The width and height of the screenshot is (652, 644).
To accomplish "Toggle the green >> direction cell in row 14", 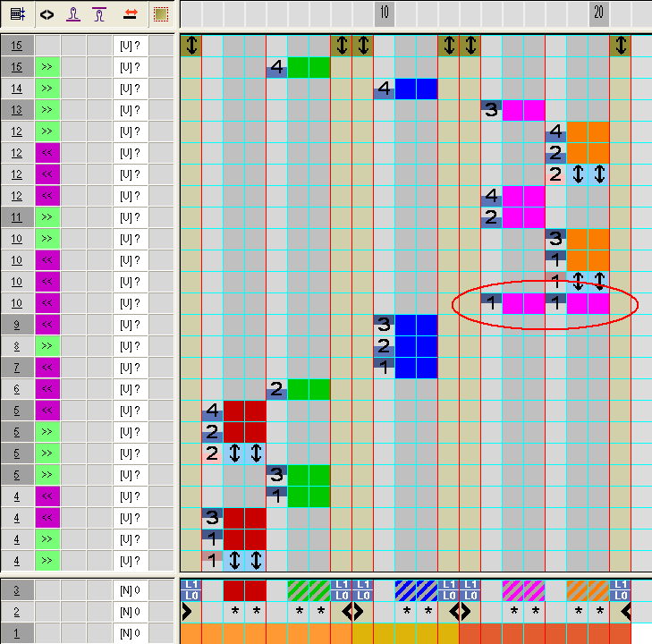I will coord(47,89).
